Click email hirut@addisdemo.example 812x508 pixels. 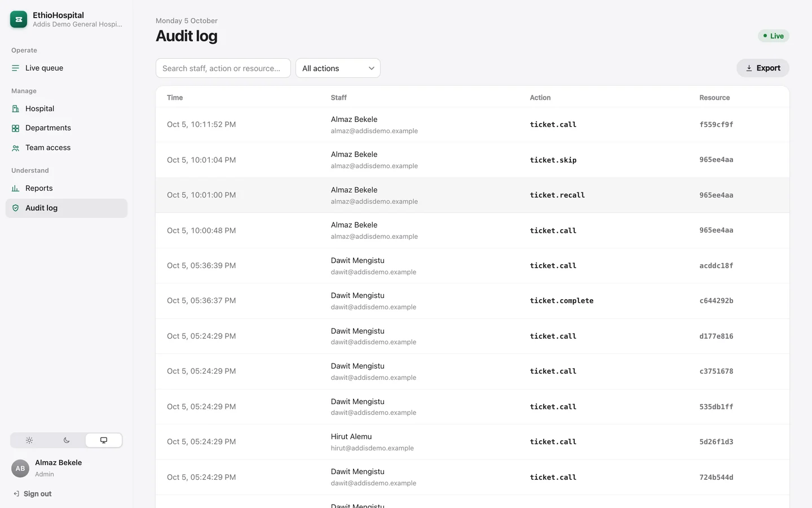372,448
